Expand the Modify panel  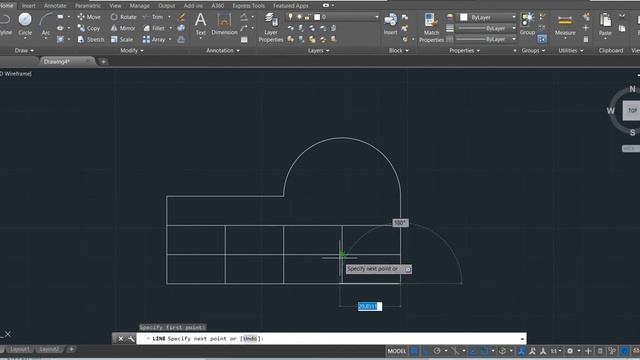(132, 51)
